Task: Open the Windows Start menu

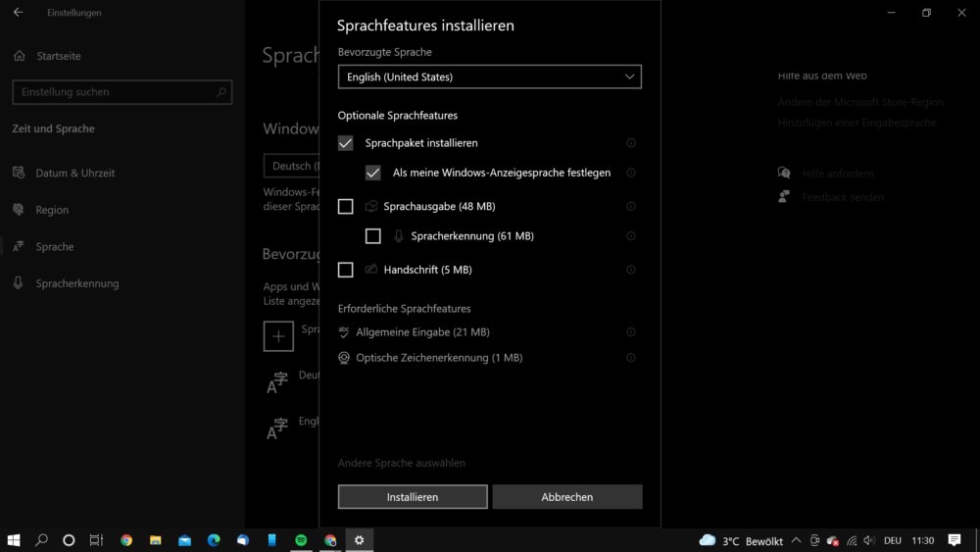Action: click(13, 540)
